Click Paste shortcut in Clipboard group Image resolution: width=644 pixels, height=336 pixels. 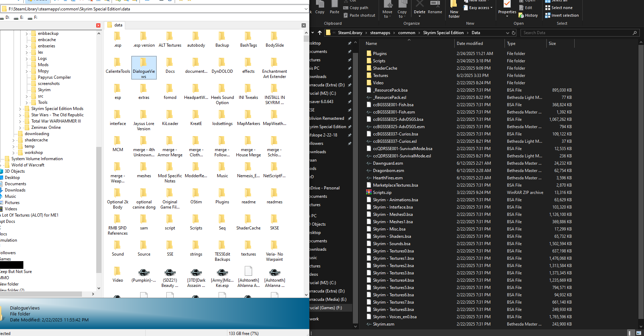pyautogui.click(x=359, y=15)
